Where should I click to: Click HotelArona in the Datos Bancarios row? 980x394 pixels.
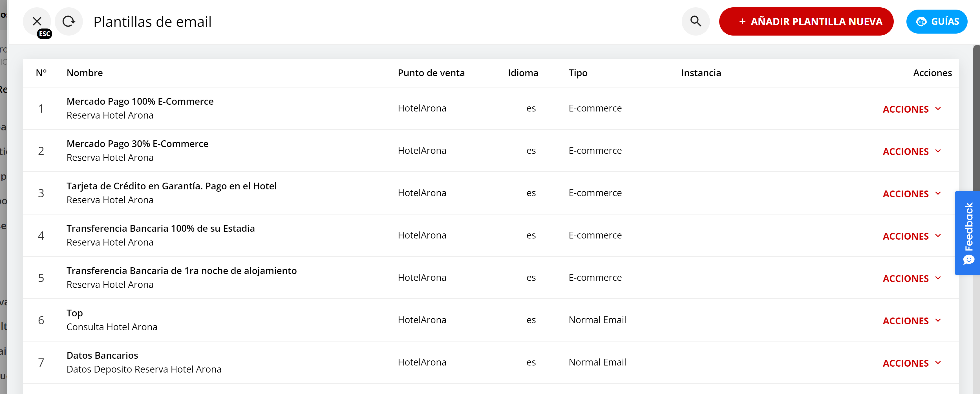click(422, 362)
